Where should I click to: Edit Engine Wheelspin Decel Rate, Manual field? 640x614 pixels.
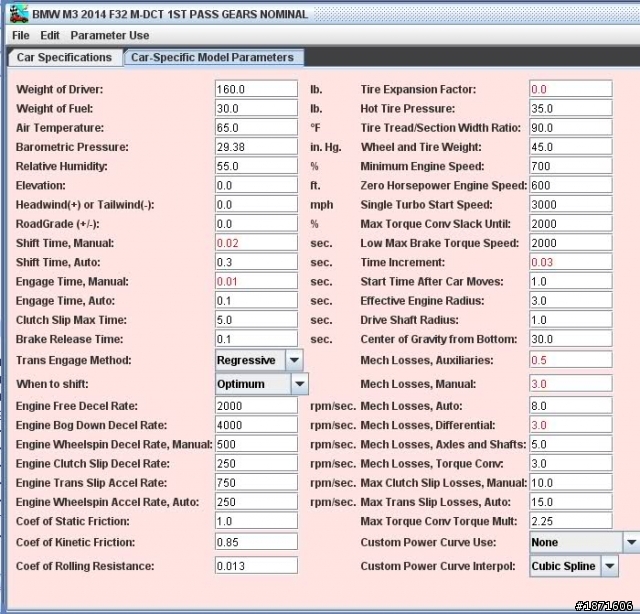click(256, 444)
